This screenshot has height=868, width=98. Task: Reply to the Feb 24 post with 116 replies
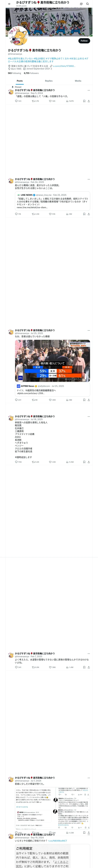(x=18, y=214)
